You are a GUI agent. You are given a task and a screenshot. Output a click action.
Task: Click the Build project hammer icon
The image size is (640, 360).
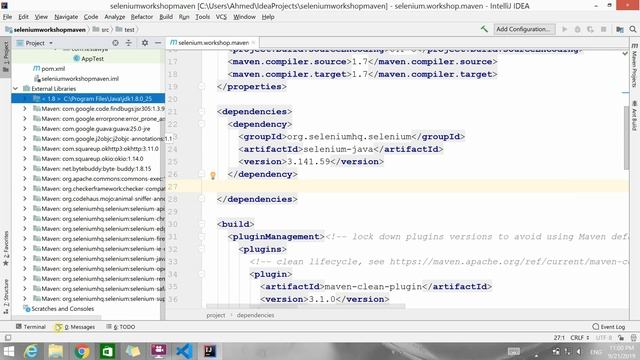[484, 29]
